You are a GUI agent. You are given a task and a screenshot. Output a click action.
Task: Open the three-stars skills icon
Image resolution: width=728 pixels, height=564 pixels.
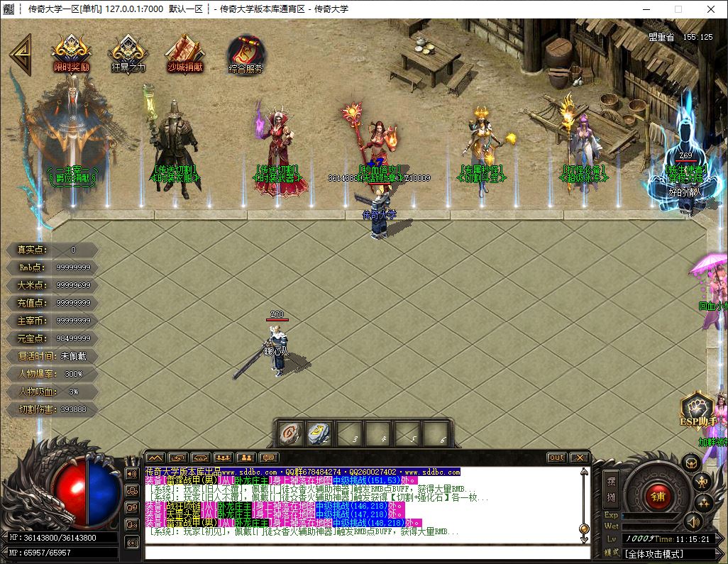[x=705, y=503]
